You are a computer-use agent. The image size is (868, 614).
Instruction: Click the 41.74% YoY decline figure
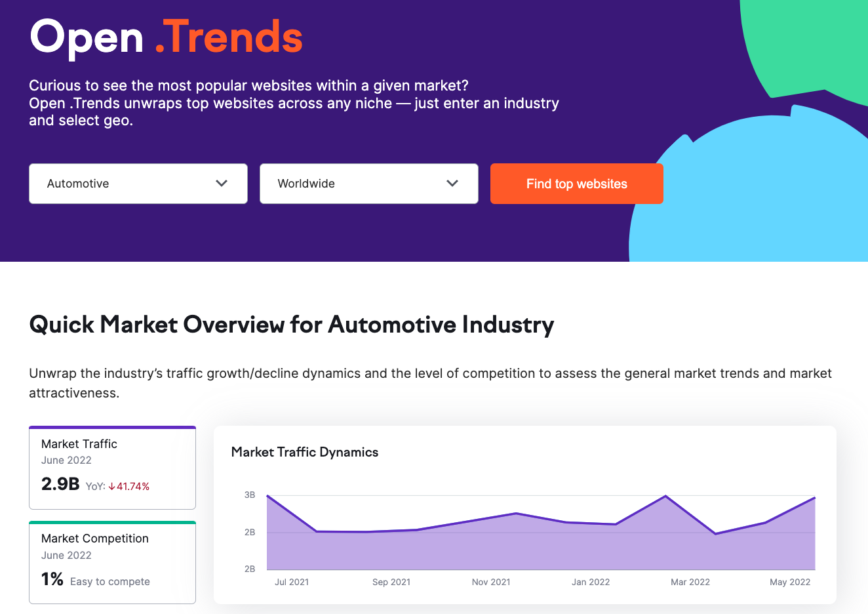133,487
